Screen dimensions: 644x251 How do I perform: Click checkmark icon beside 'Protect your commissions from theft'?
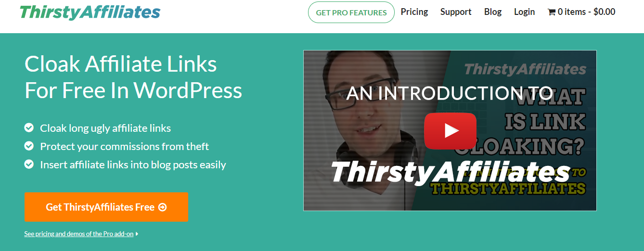[29, 146]
